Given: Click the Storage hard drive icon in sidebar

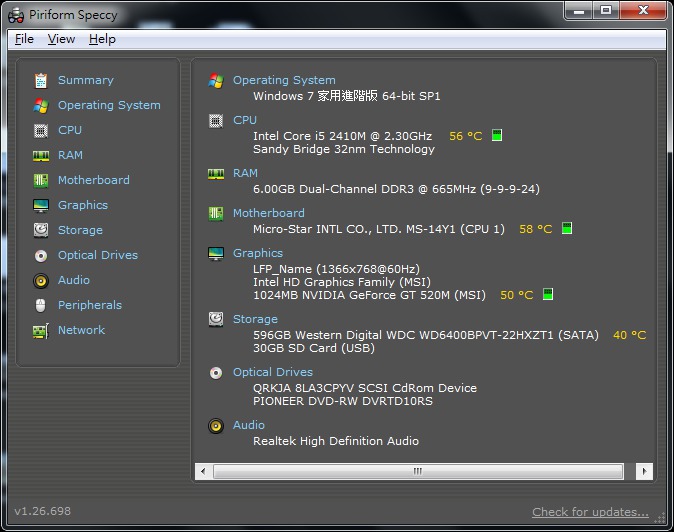Looking at the screenshot, I should coord(41,230).
